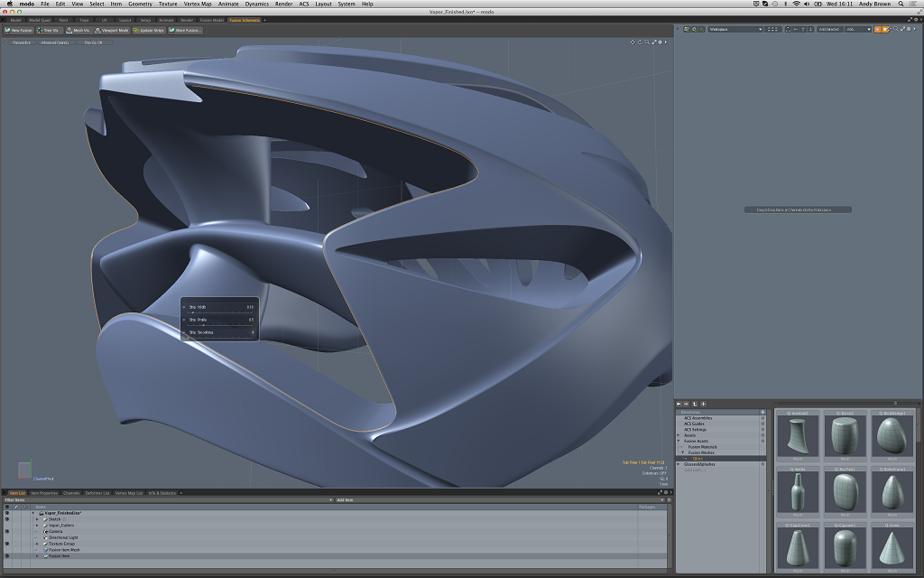Open the Tree Vis option
924x578 pixels.
click(x=49, y=30)
